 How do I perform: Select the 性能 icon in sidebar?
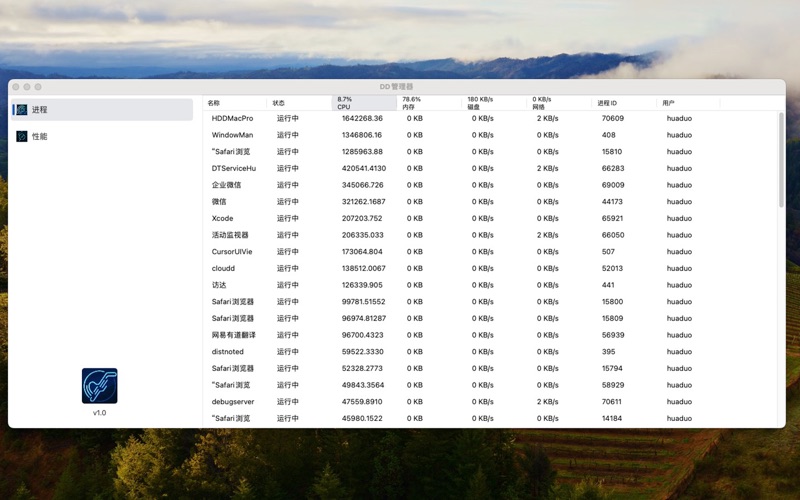[21, 136]
